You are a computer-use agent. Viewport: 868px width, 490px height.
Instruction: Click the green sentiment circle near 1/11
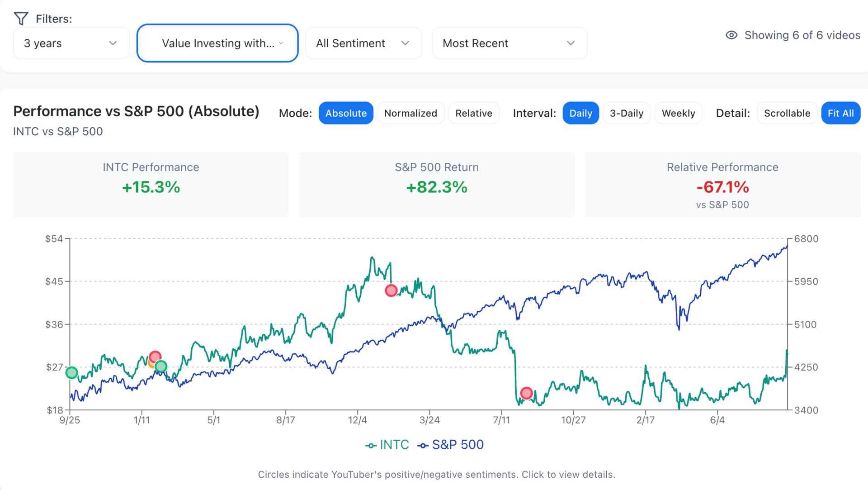[x=161, y=366]
